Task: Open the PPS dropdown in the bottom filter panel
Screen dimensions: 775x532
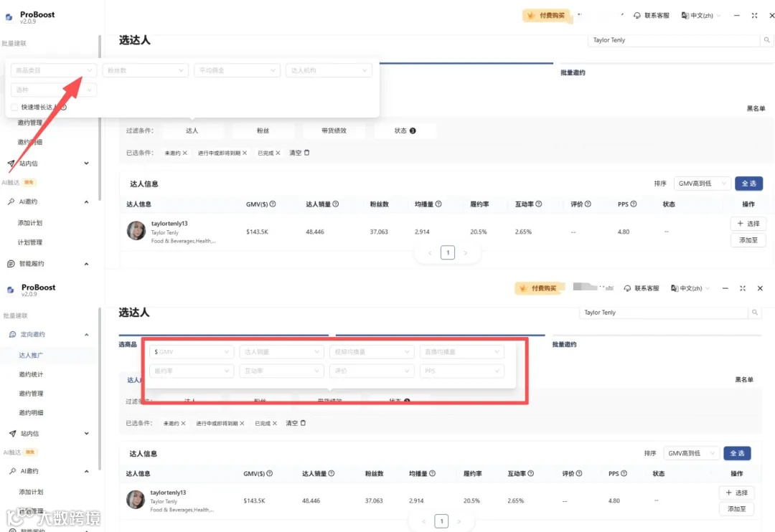Action: [461, 371]
